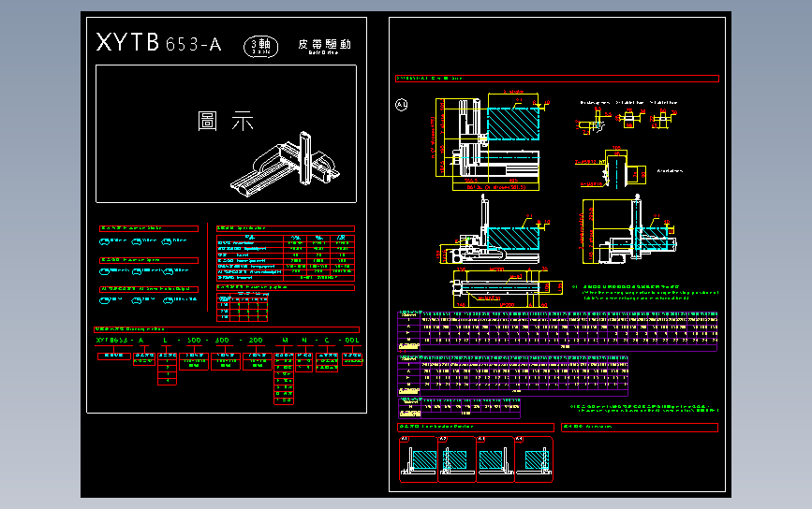Image resolution: width=812 pixels, height=509 pixels.
Task: Click the oval 3軸 badge
Action: tap(261, 47)
